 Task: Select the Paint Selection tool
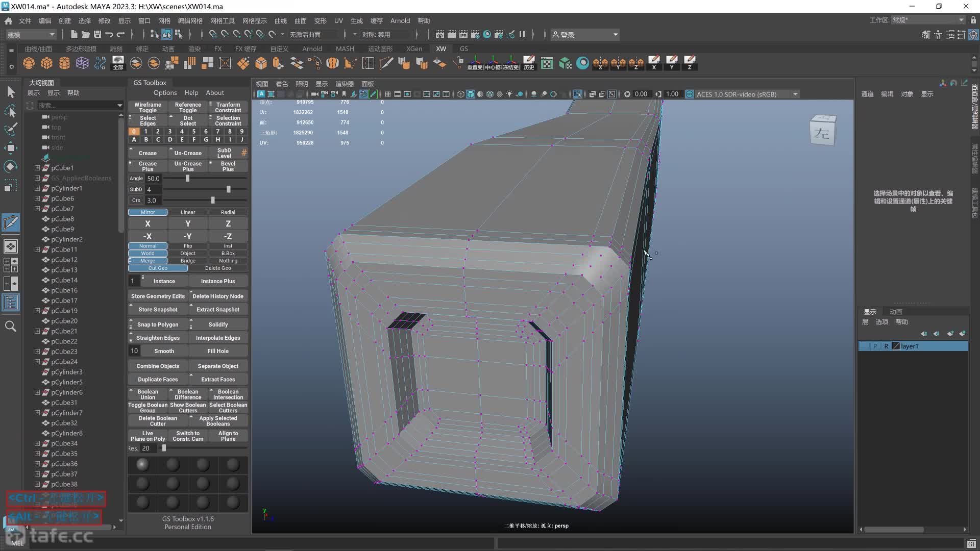point(11,129)
